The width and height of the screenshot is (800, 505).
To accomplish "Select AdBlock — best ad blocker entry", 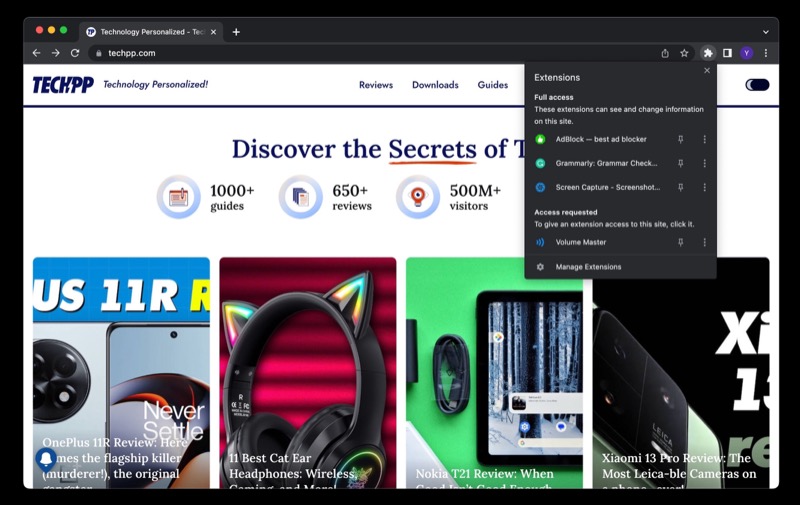I will [601, 139].
